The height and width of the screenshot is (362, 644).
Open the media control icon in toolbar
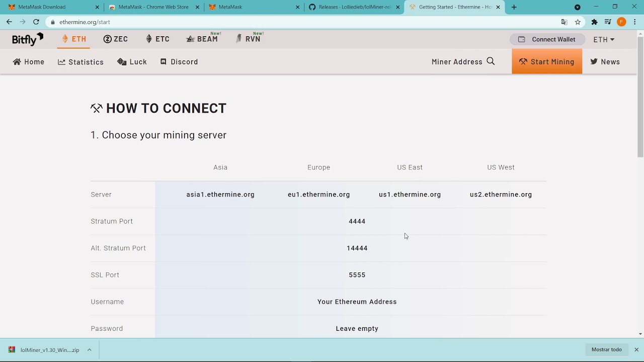(x=608, y=22)
